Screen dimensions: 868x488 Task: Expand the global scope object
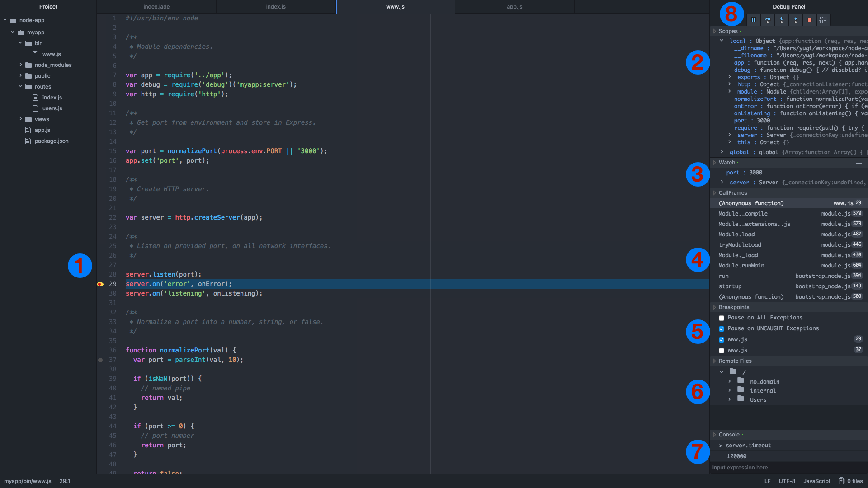(x=722, y=152)
